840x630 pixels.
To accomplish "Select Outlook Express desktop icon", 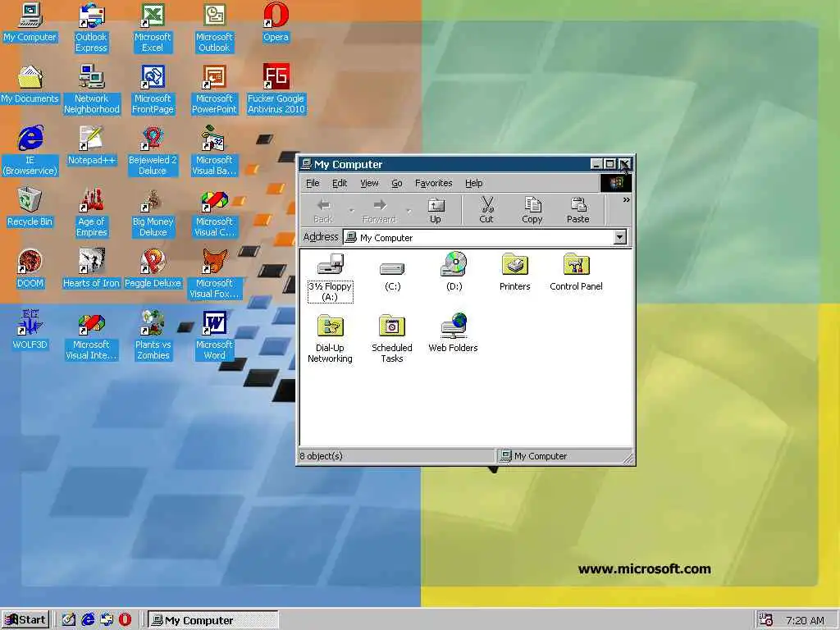I will (92, 28).
